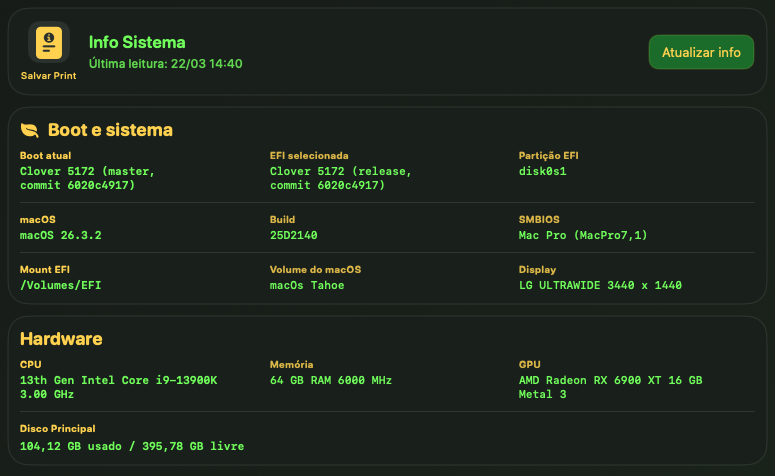Click the Hardware section heading
This screenshot has height=476, width=775.
click(x=61, y=339)
